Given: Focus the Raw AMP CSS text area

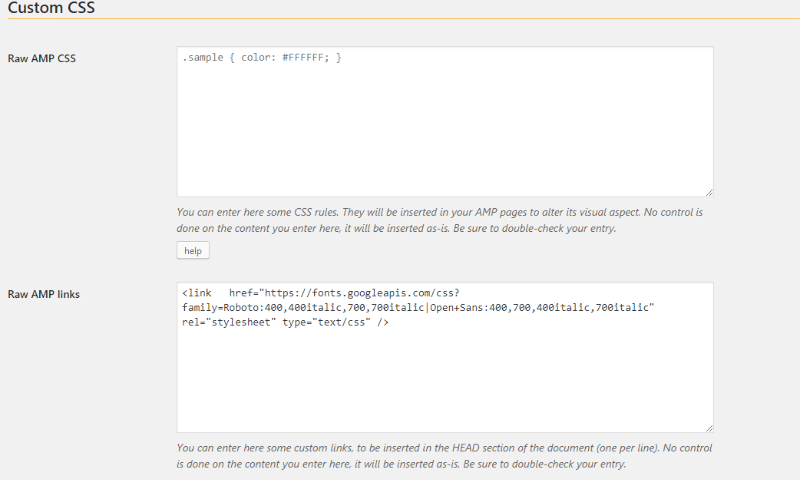Looking at the screenshot, I should [445, 121].
